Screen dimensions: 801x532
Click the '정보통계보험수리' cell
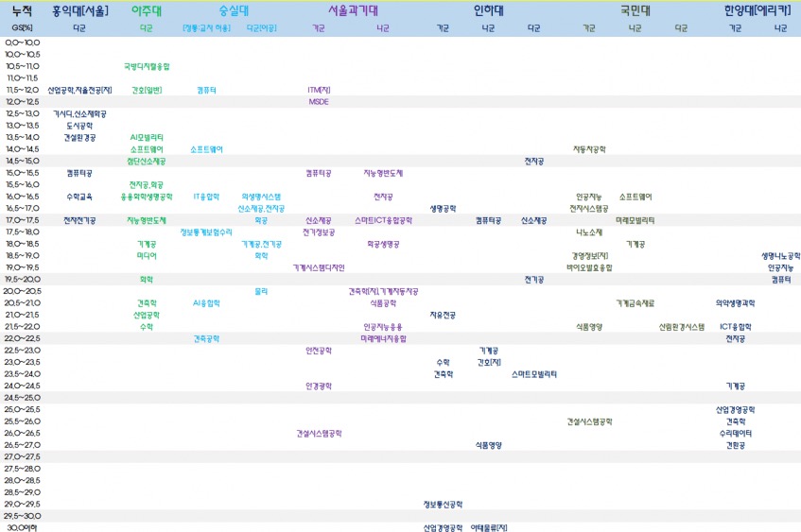[206, 232]
